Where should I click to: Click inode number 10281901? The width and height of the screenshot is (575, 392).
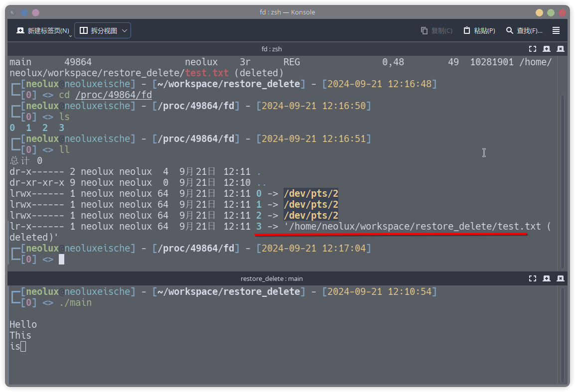[x=492, y=62]
